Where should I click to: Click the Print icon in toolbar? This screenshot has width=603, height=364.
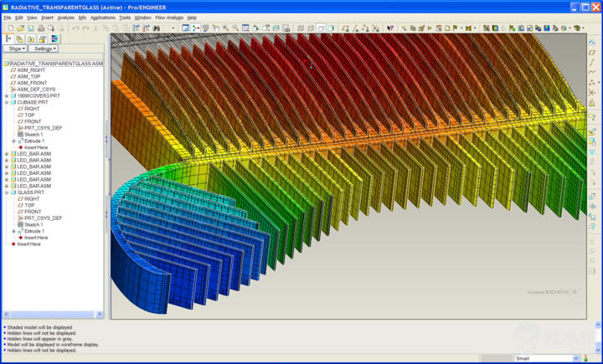pyautogui.click(x=41, y=28)
